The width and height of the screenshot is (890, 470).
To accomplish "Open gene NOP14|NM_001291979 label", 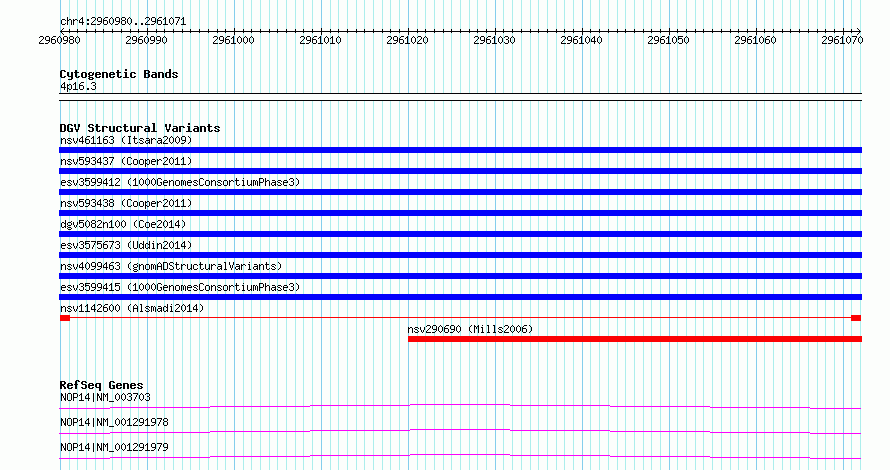I will click(114, 447).
